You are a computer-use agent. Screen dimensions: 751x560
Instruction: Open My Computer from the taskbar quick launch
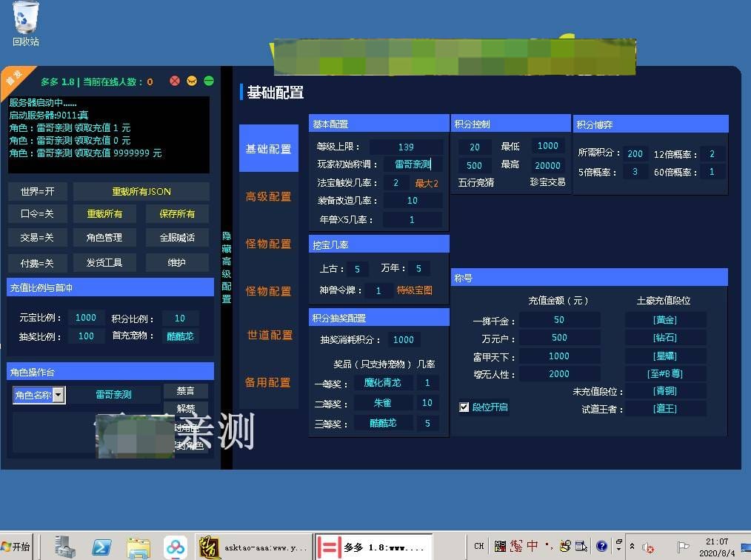click(x=65, y=547)
